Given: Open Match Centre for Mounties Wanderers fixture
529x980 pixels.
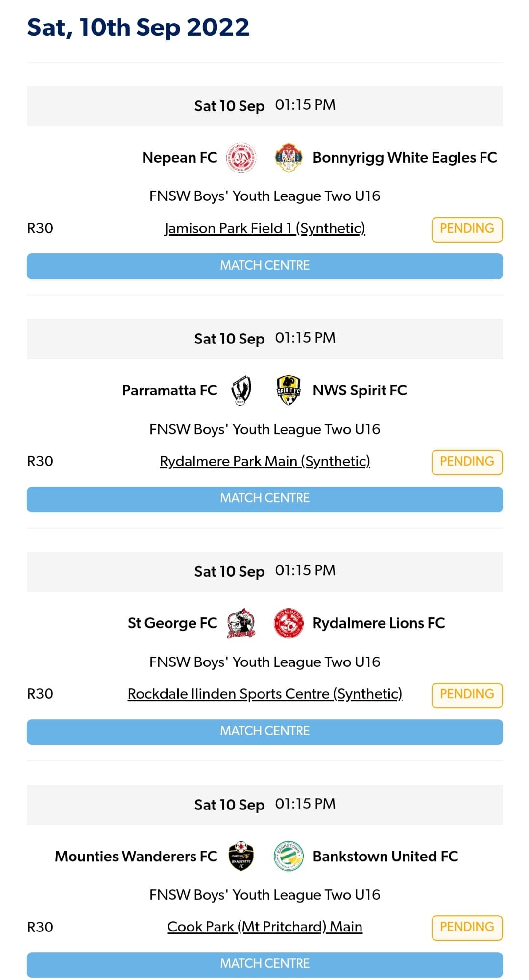Looking at the screenshot, I should pyautogui.click(x=265, y=964).
